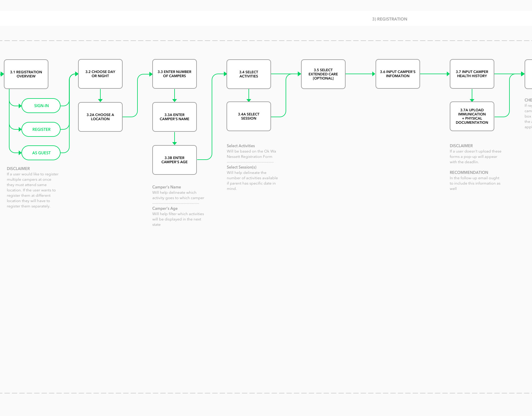Screen dimensions: 532x416
Task: Select the 3.6 Input Camper's Information box
Action: [398, 74]
